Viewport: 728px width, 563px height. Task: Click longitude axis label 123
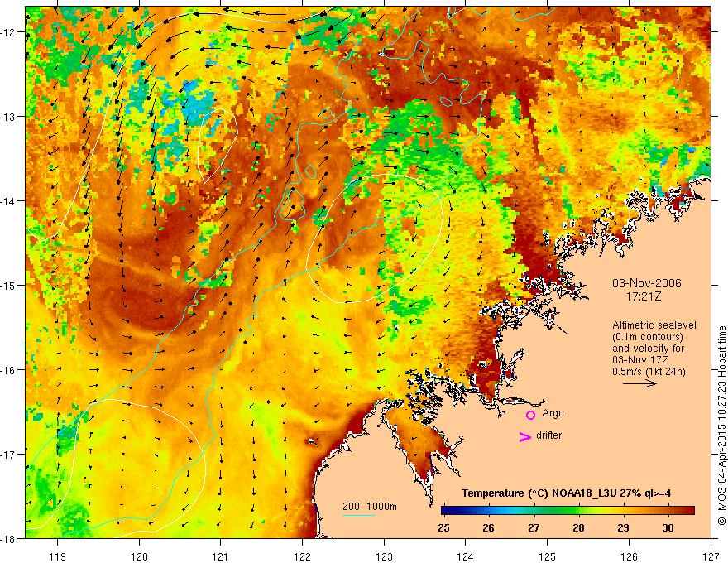click(x=384, y=556)
